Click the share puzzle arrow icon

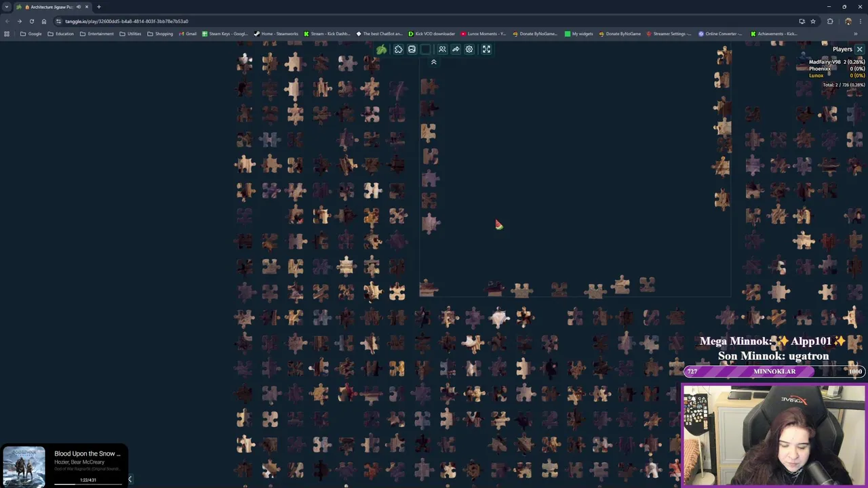[x=456, y=49]
